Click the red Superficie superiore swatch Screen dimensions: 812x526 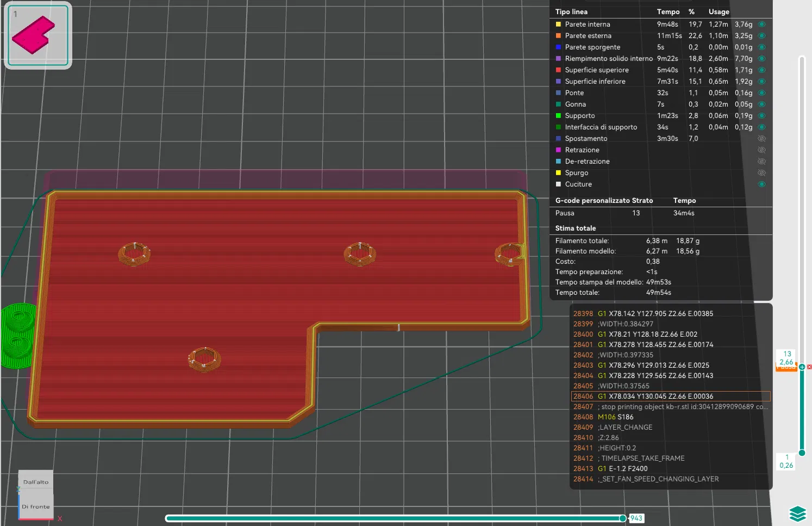pyautogui.click(x=558, y=70)
